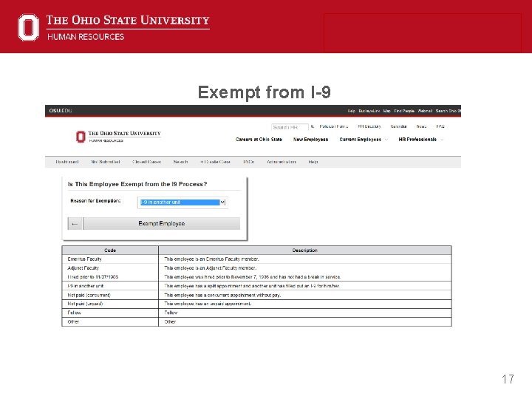Open the Create Case tab
The width and height of the screenshot is (532, 399).
215,162
